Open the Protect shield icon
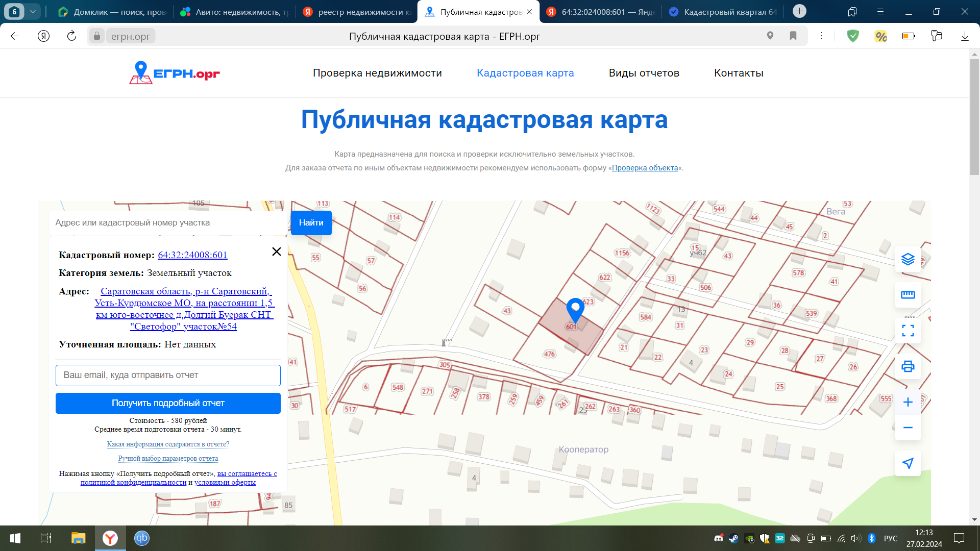 (853, 36)
